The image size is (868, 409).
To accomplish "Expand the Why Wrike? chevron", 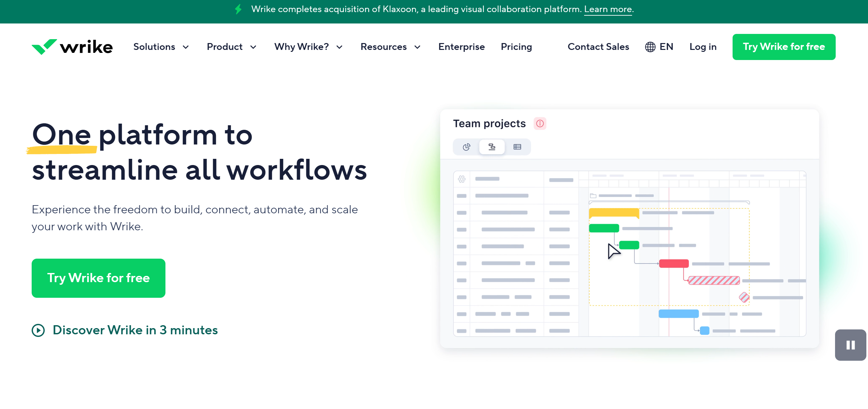I will click(x=339, y=47).
